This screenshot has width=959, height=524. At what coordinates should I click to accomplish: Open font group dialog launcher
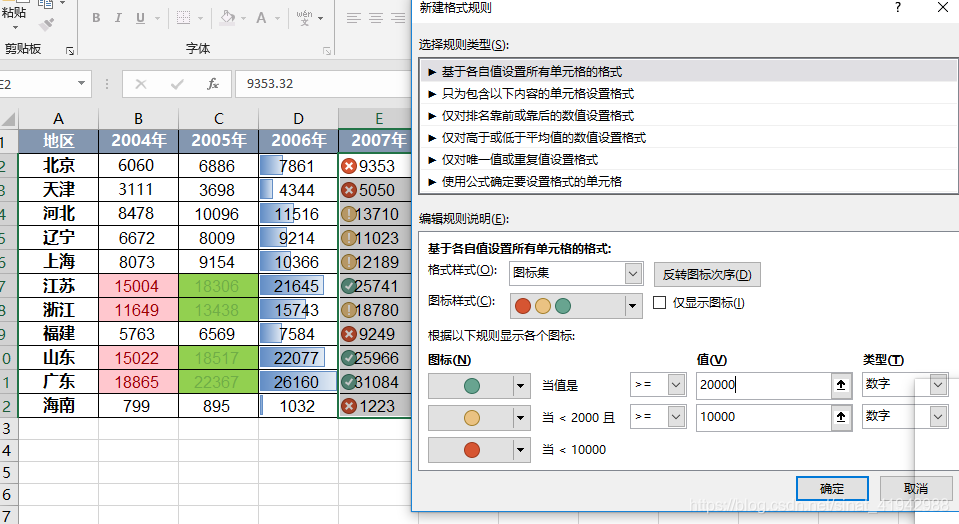pyautogui.click(x=327, y=51)
